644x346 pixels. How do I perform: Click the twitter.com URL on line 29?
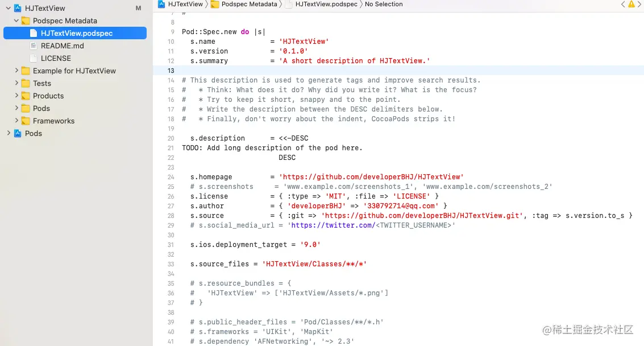pos(333,225)
